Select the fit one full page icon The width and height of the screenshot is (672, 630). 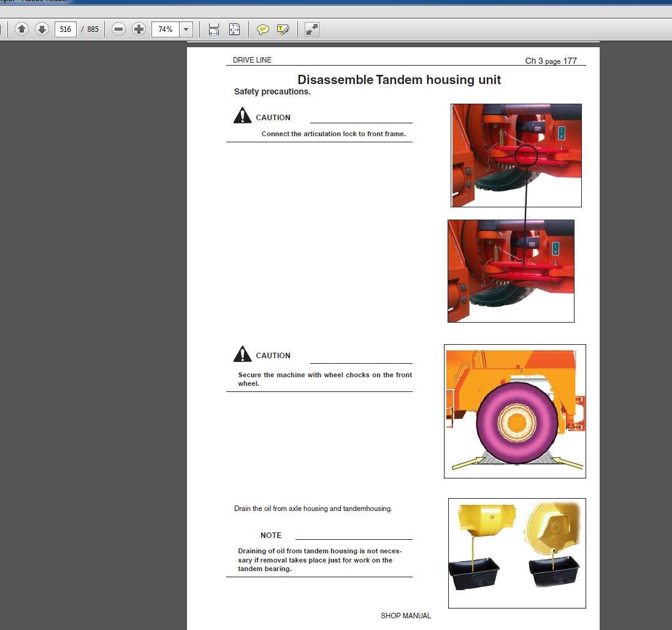[x=234, y=29]
